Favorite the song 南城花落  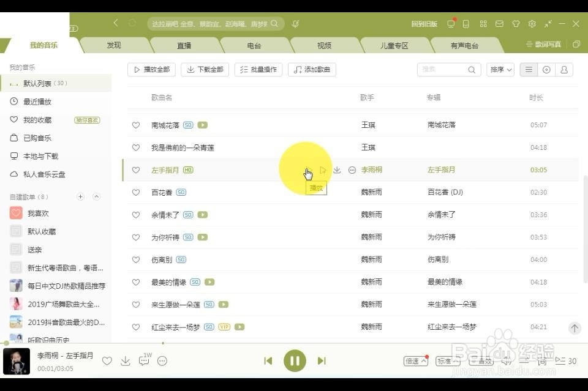[x=136, y=125]
